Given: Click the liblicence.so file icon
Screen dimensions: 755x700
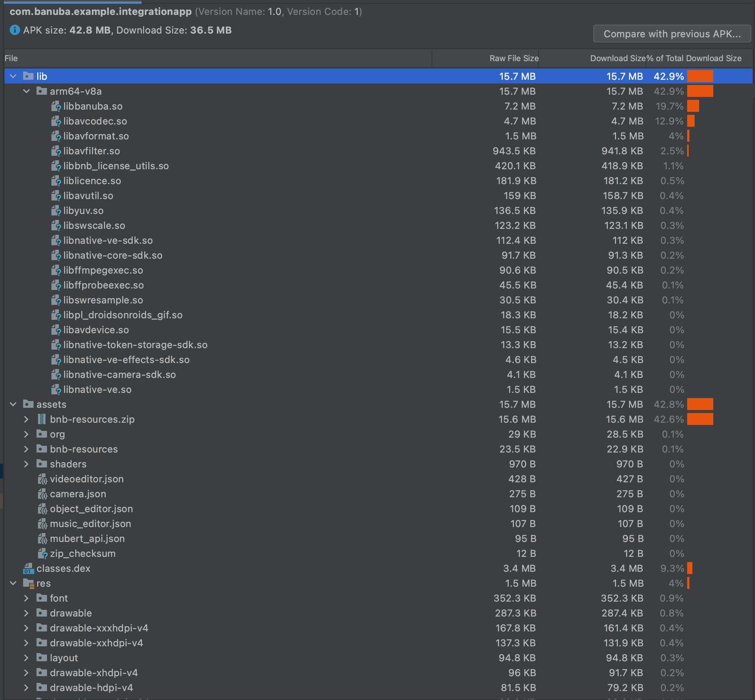Looking at the screenshot, I should (x=56, y=181).
